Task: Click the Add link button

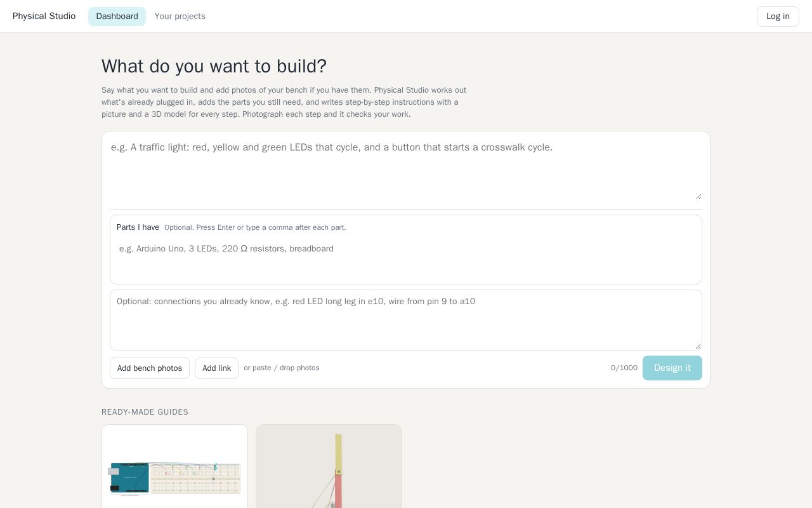Action: tap(216, 368)
